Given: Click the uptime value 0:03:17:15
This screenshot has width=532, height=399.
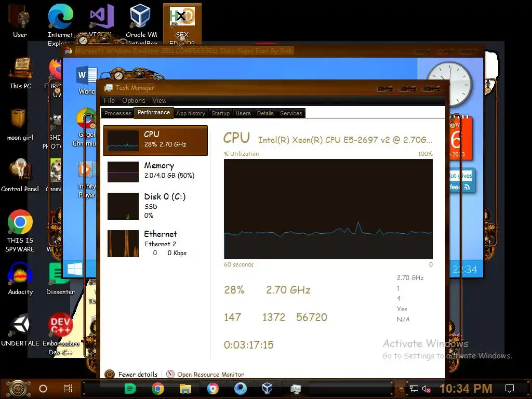Looking at the screenshot, I should coord(249,345).
